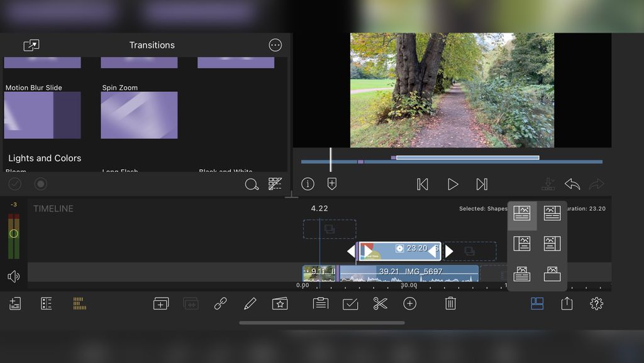Open the layout picker popup
644x363 pixels.
pos(536,304)
